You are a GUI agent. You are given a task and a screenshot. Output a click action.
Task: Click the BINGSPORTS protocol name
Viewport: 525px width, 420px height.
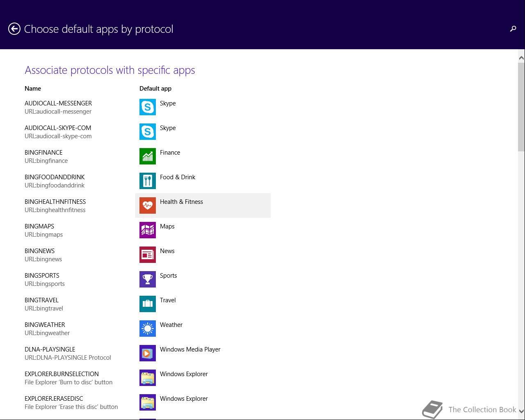click(42, 276)
